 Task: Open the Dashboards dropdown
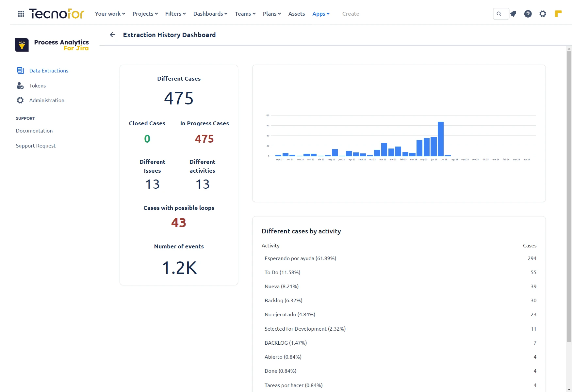pyautogui.click(x=210, y=14)
